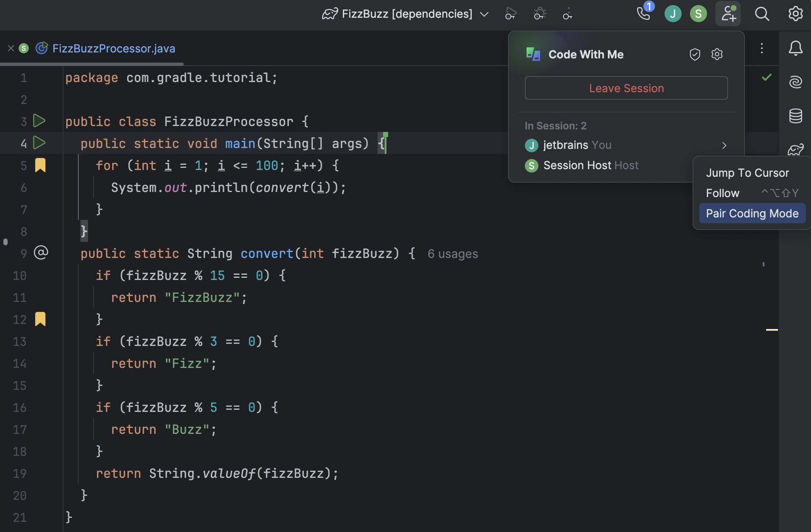Viewport: 811px width, 532px height.
Task: Toggle the bookmark on line 12
Action: click(40, 319)
